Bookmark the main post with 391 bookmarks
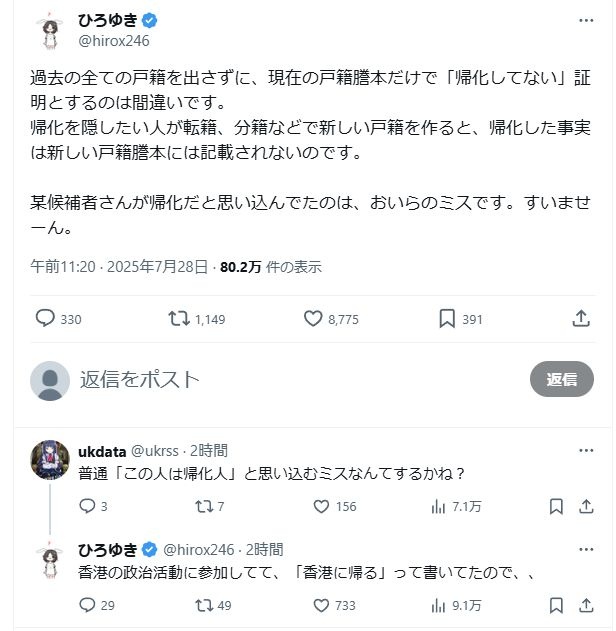The width and height of the screenshot is (616, 631). (x=447, y=319)
